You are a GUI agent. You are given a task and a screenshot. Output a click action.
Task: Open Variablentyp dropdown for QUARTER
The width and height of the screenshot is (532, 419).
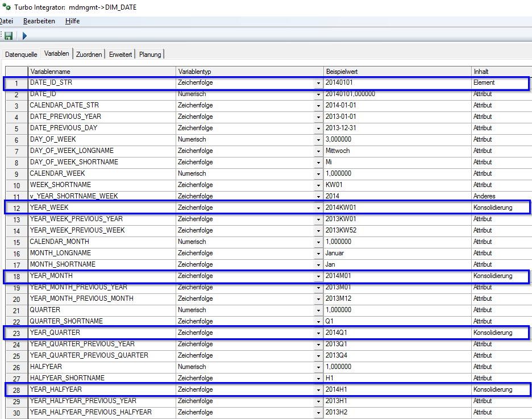[318, 310]
